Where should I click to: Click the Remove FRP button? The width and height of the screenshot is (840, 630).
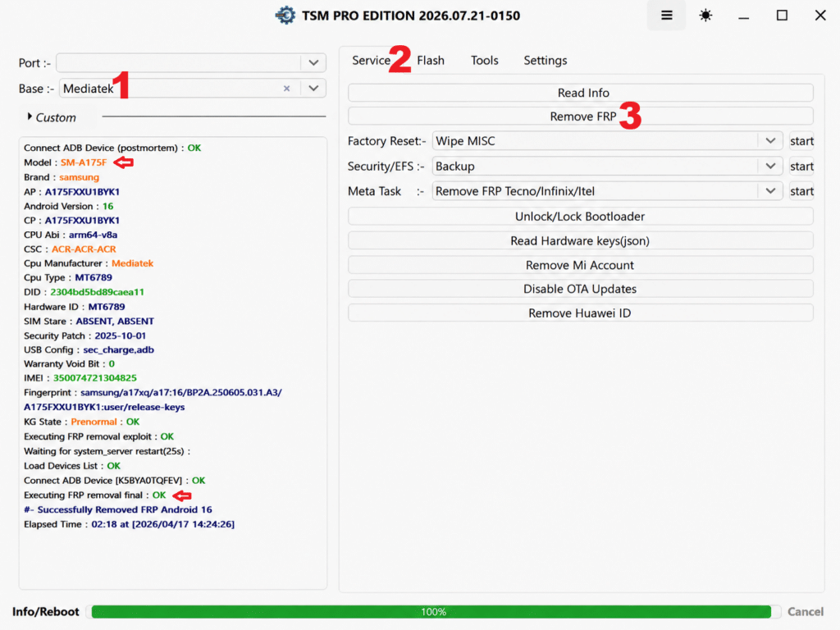(x=581, y=116)
